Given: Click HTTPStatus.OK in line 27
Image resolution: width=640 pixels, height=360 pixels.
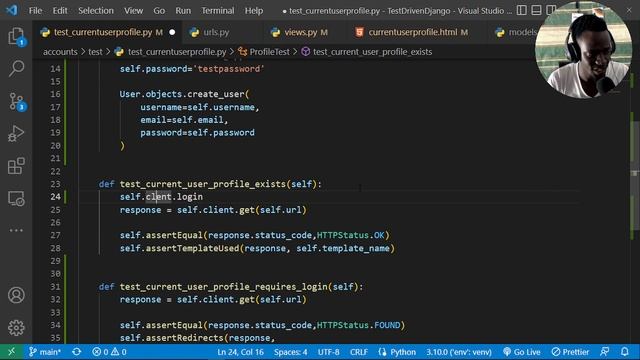Looking at the screenshot, I should 351,235.
